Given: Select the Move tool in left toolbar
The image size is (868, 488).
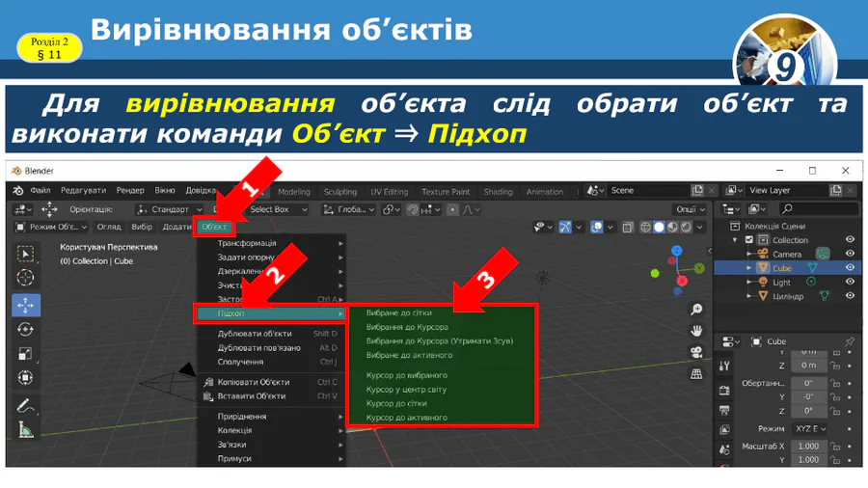Looking at the screenshot, I should (25, 305).
